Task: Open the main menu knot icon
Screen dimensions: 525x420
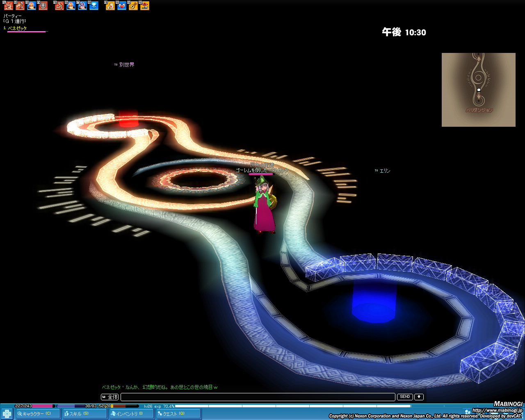Action: [7, 413]
